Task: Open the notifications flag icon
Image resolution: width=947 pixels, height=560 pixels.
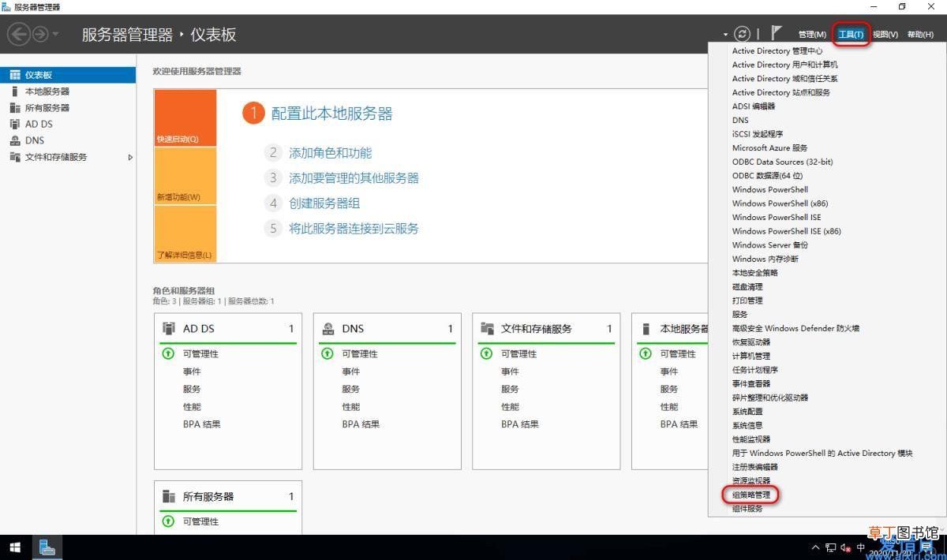Action: pyautogui.click(x=777, y=33)
